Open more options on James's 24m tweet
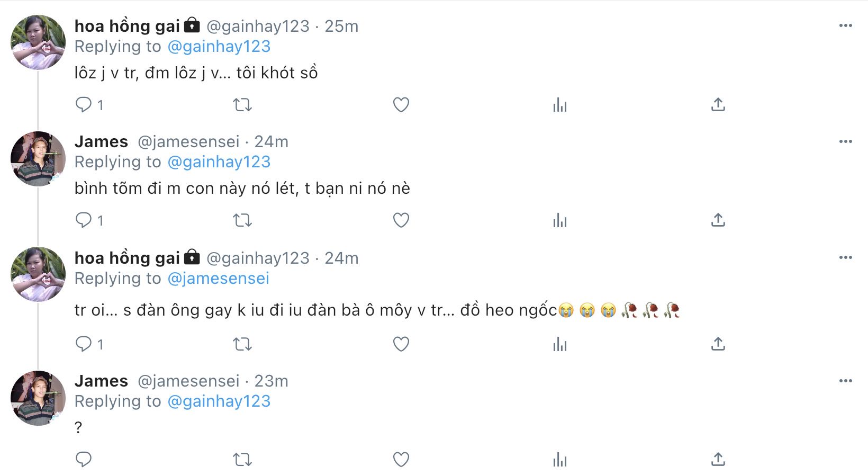Image resolution: width=868 pixels, height=475 pixels. [x=845, y=141]
